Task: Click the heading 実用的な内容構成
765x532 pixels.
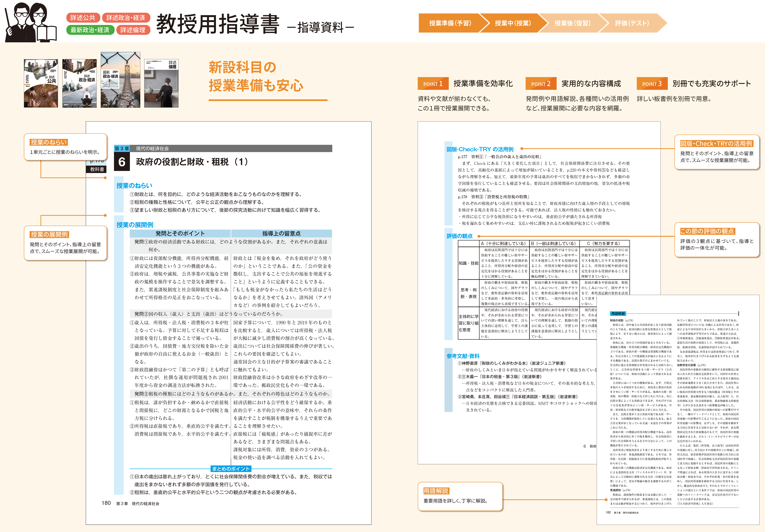Action: point(591,84)
